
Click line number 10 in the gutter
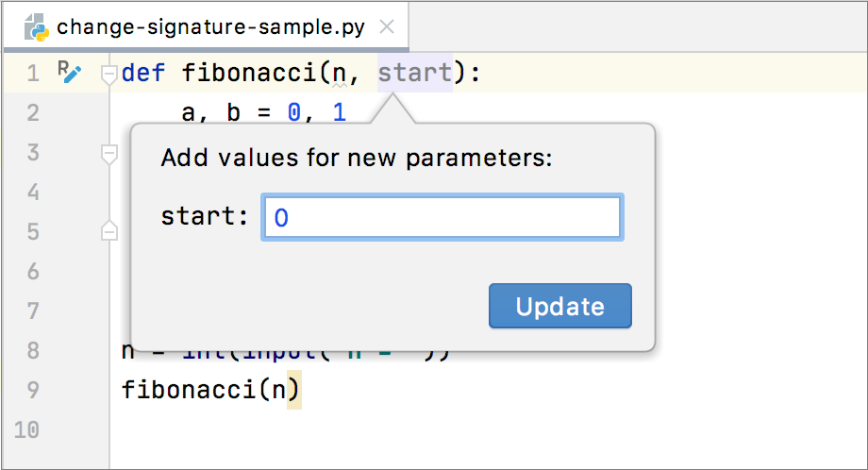pos(27,430)
